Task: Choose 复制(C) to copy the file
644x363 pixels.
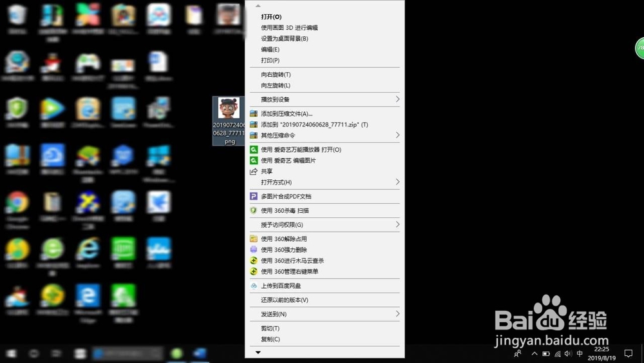Action: (270, 339)
